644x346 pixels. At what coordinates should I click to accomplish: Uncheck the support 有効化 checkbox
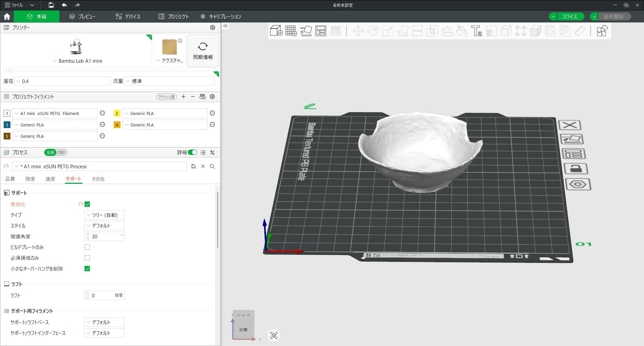pos(87,204)
